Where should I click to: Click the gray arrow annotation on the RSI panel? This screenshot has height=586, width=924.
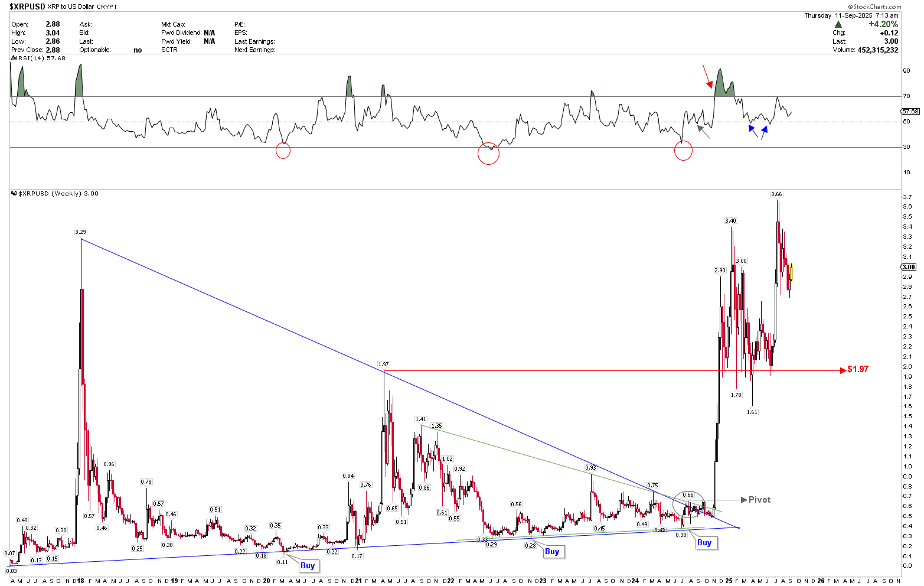coord(701,129)
